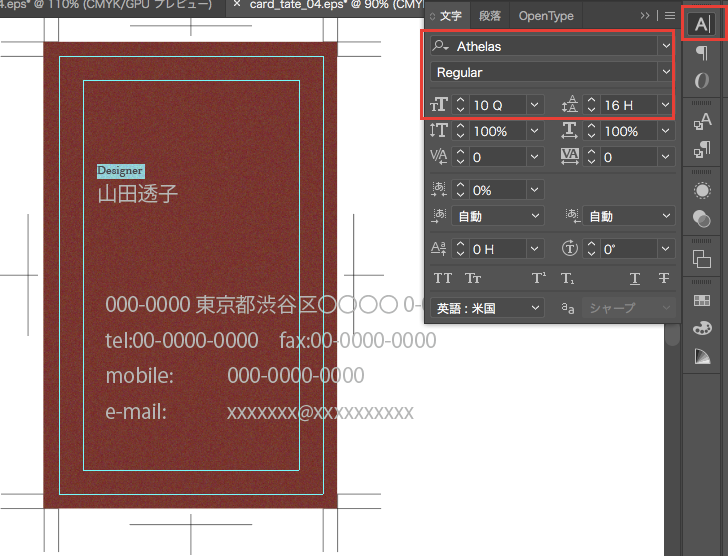Open the Paragraph Styles panel icon
The width and height of the screenshot is (728, 556).
(702, 149)
